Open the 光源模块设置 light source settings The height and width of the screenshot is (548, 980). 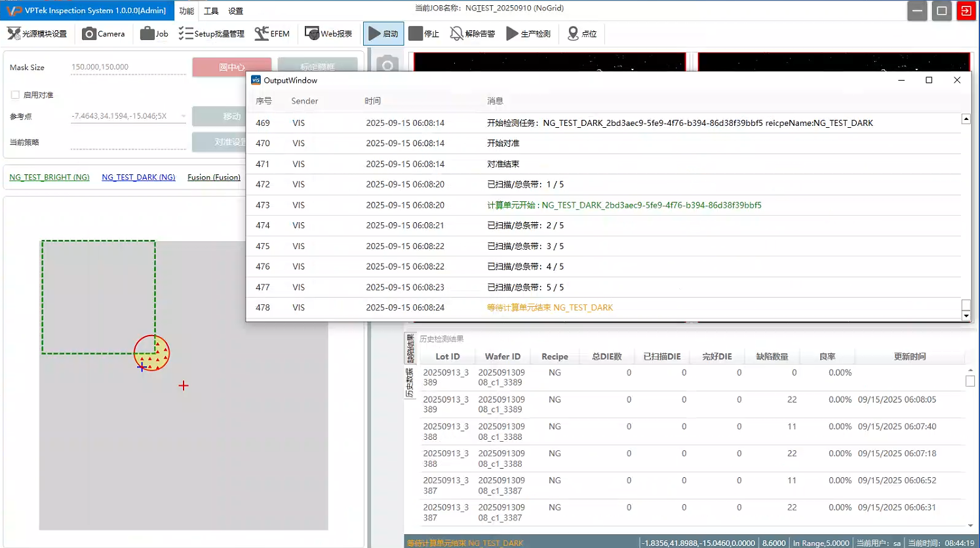pos(37,33)
